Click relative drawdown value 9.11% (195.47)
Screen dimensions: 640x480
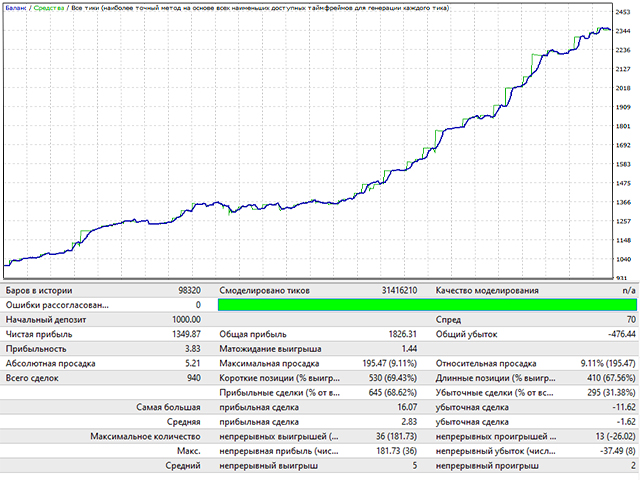pyautogui.click(x=608, y=364)
